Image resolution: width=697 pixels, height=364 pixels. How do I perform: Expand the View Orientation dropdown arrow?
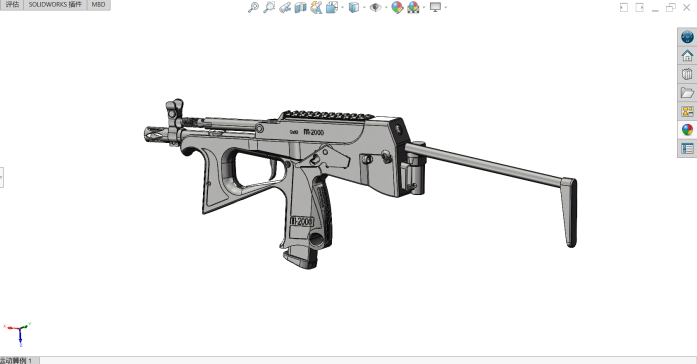click(x=342, y=7)
